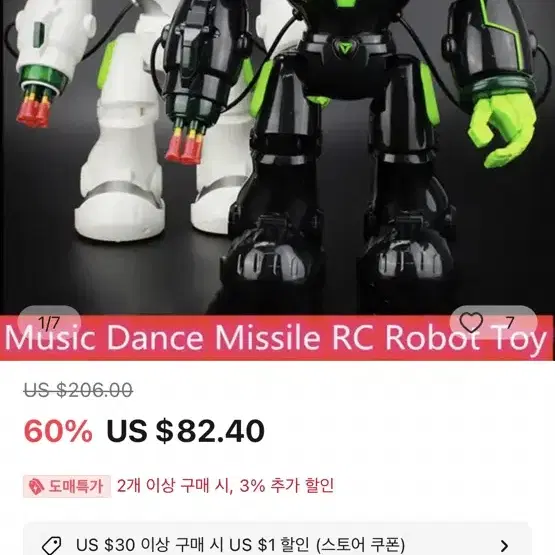555x555 pixels.
Task: Click the favorites count number 7
Action: [509, 322]
